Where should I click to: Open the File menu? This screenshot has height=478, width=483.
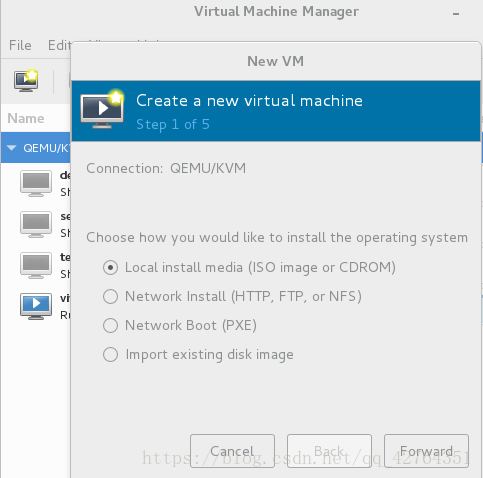pos(20,45)
